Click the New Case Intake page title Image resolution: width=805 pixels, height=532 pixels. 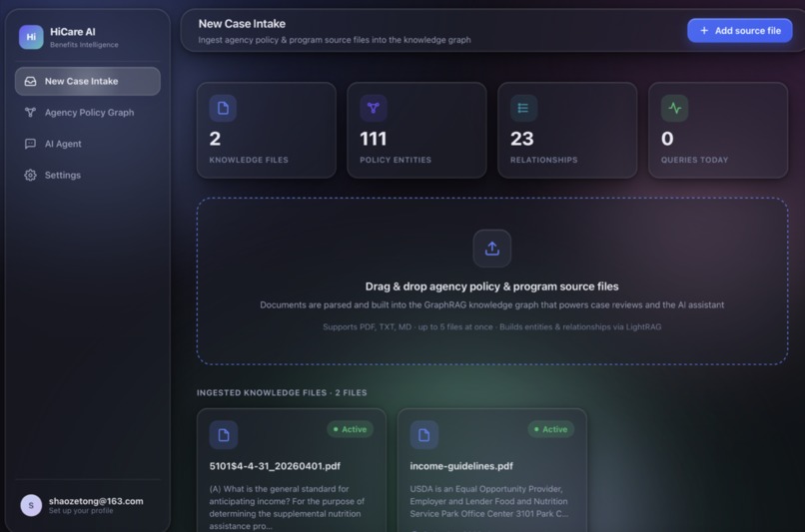[242, 24]
